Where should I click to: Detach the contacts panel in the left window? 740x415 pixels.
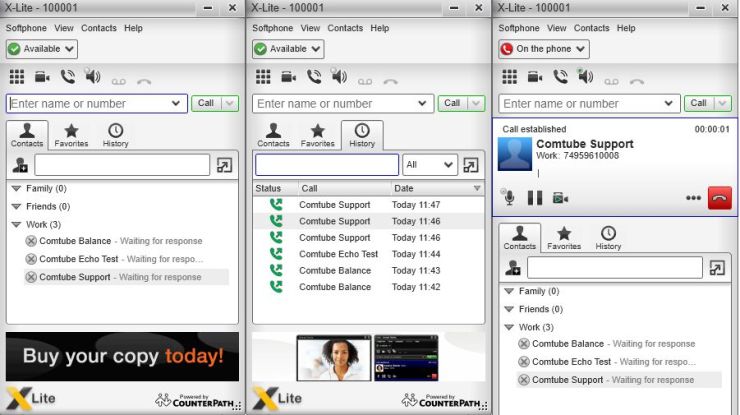(x=224, y=165)
